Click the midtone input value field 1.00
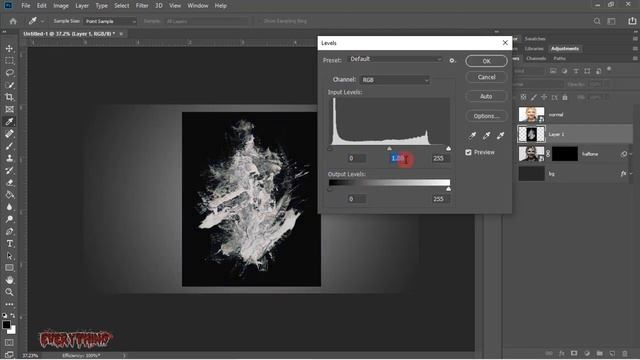This screenshot has height=360, width=640. [398, 158]
